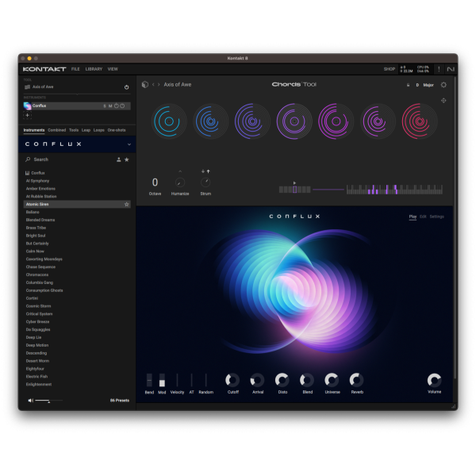Click the Axis of Awe tool list icon
476x476 pixels.
tap(27, 87)
